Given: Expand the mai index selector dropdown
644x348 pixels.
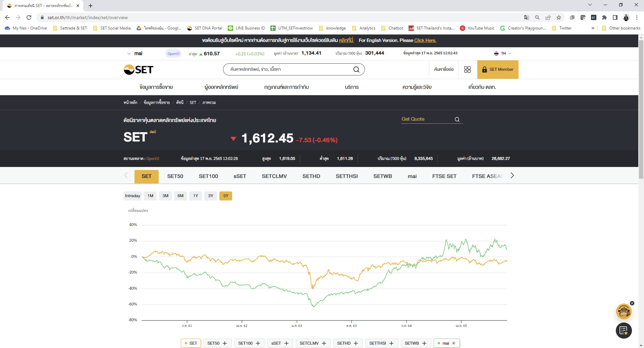Looking at the screenshot, I should [129, 53].
